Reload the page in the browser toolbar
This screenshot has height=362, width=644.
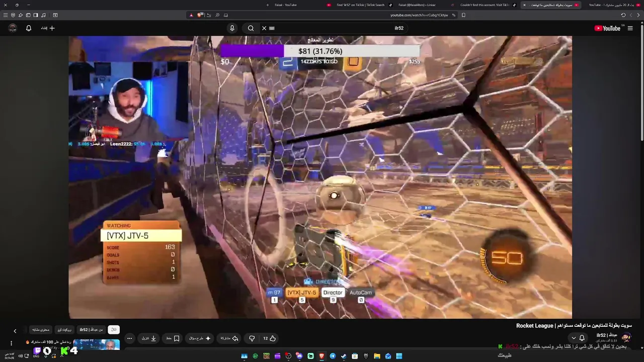(x=623, y=15)
